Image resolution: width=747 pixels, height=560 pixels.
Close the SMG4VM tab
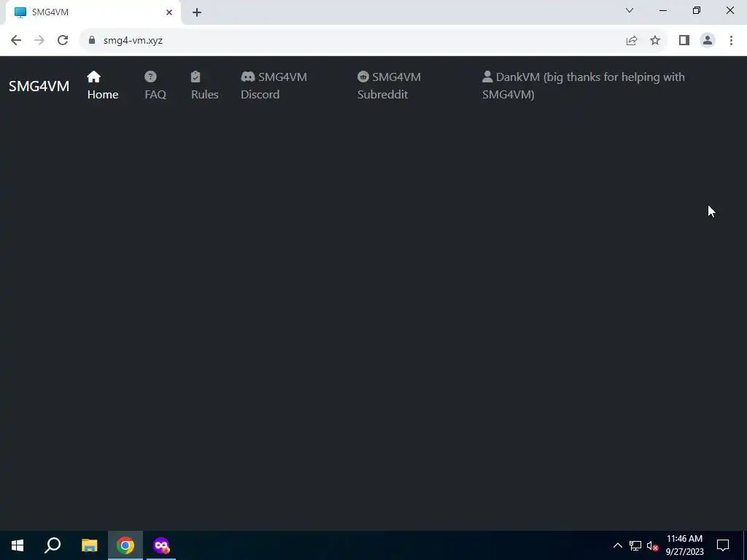click(x=169, y=12)
